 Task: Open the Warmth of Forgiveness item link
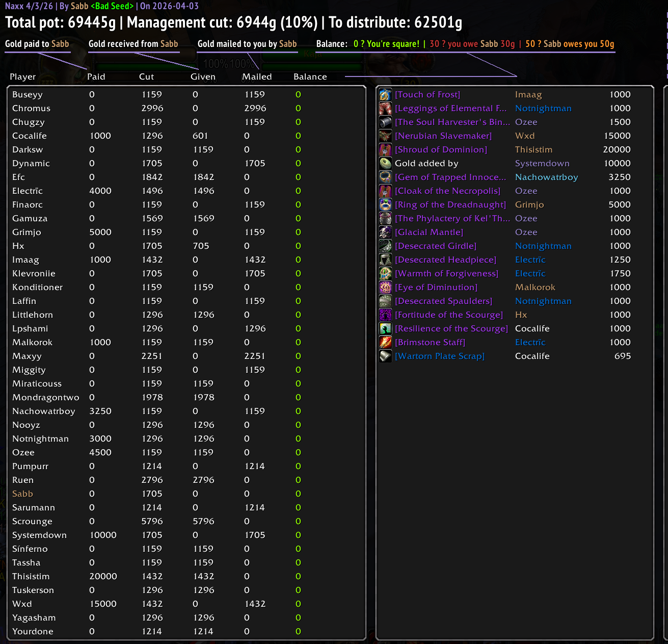447,273
